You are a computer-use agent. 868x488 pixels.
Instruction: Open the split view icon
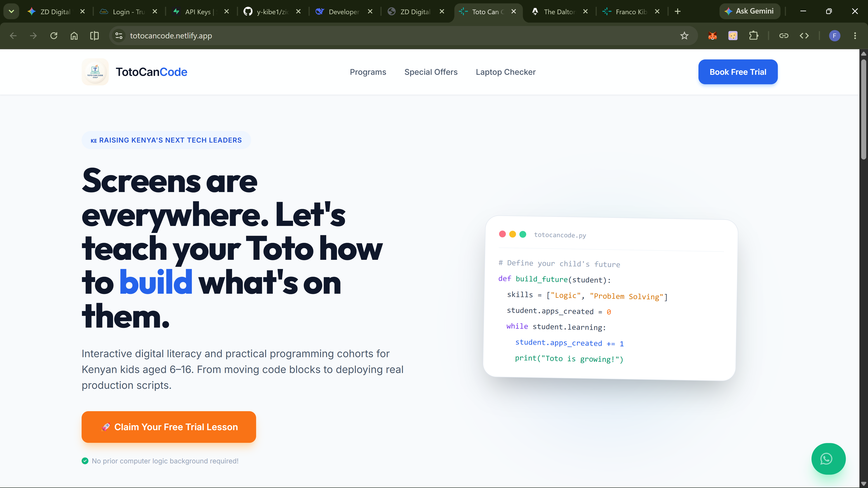point(95,36)
